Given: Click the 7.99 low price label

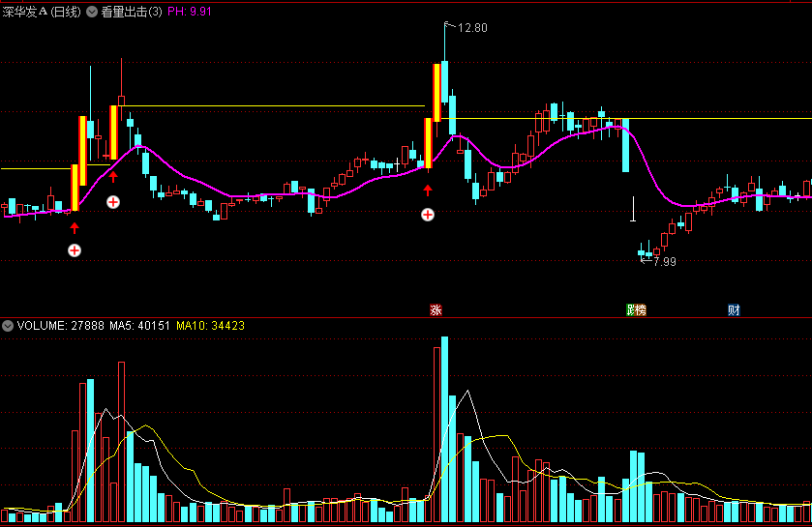Looking at the screenshot, I should click(x=665, y=262).
